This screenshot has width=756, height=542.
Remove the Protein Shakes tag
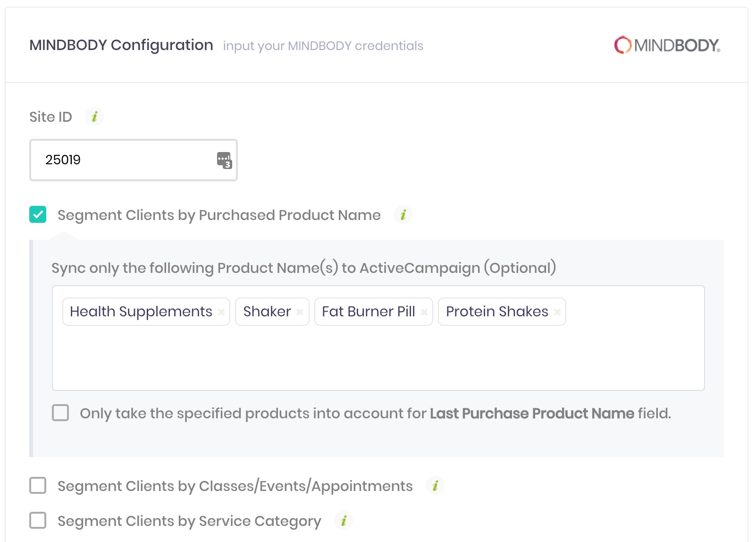[x=557, y=312]
